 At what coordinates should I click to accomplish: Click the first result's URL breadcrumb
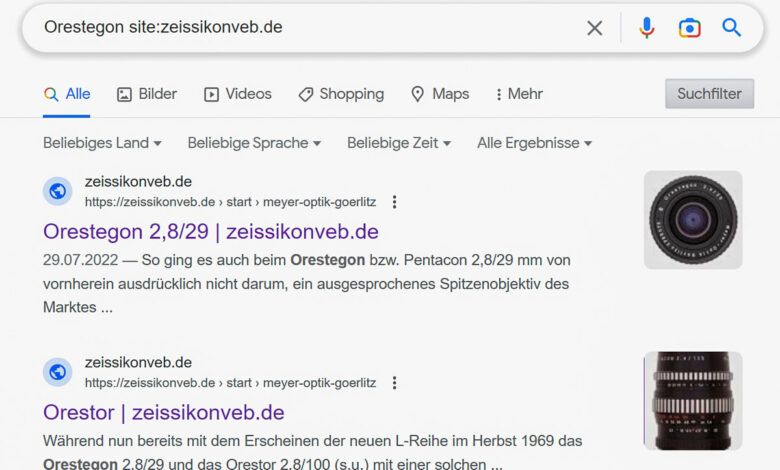(x=230, y=202)
